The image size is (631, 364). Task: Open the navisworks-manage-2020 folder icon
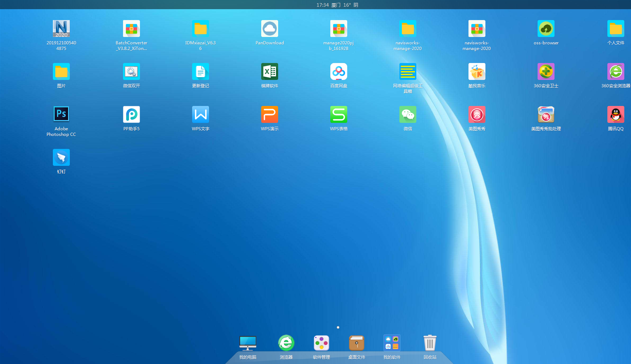(408, 29)
